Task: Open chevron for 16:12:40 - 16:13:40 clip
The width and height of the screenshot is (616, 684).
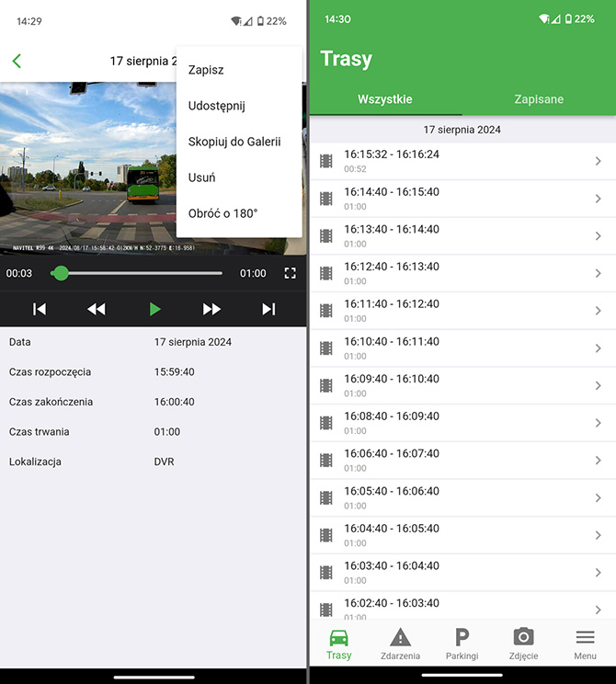Action: tap(599, 274)
